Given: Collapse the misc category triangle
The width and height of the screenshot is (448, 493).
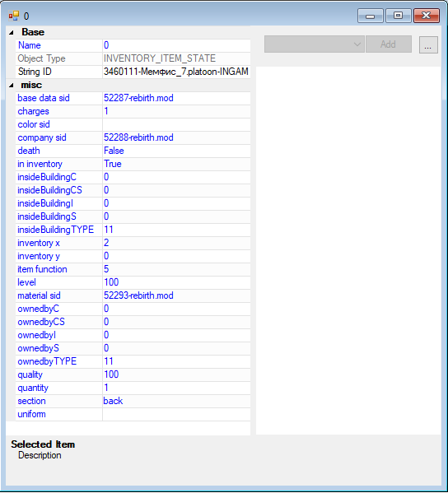Looking at the screenshot, I should [12, 85].
